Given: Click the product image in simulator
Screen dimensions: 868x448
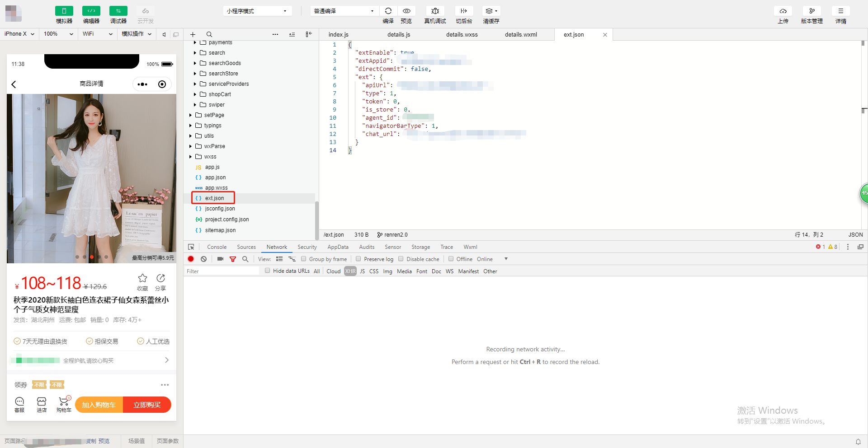Looking at the screenshot, I should click(x=91, y=178).
